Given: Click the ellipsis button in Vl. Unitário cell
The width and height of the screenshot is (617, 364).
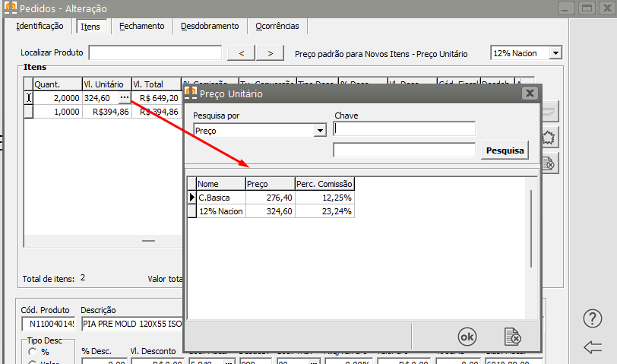Looking at the screenshot, I should pos(124,98).
